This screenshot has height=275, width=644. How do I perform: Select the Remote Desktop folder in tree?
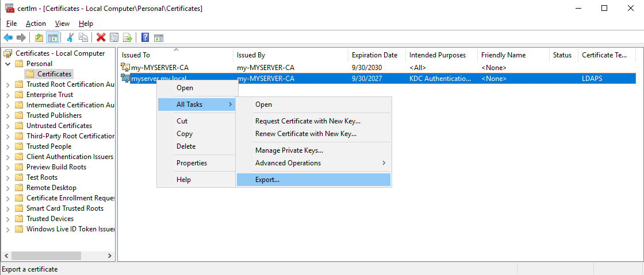point(51,188)
